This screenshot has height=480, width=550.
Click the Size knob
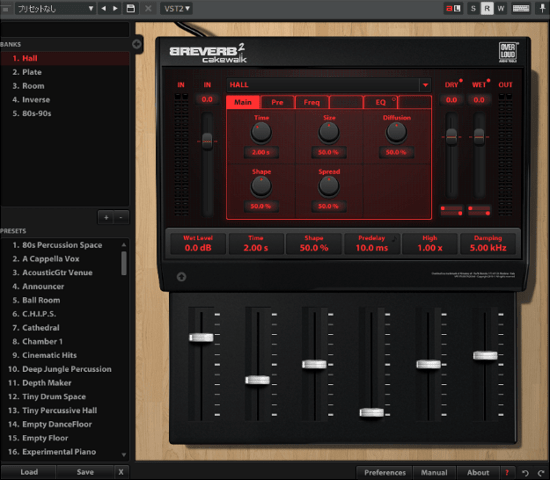coord(329,133)
